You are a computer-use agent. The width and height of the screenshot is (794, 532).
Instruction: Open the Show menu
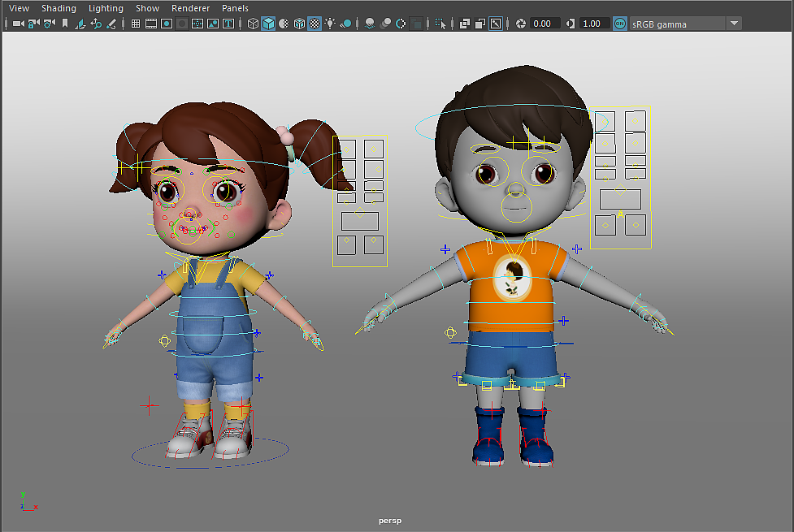click(147, 8)
